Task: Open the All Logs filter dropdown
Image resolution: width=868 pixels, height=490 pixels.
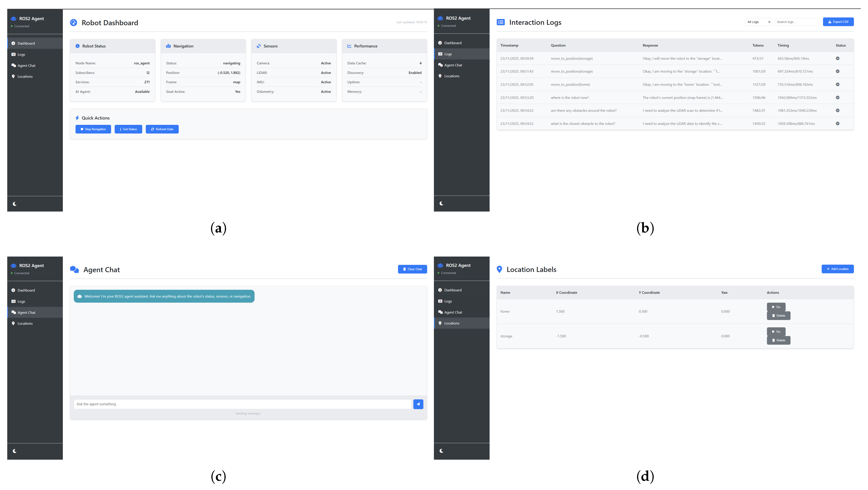Action: [757, 22]
